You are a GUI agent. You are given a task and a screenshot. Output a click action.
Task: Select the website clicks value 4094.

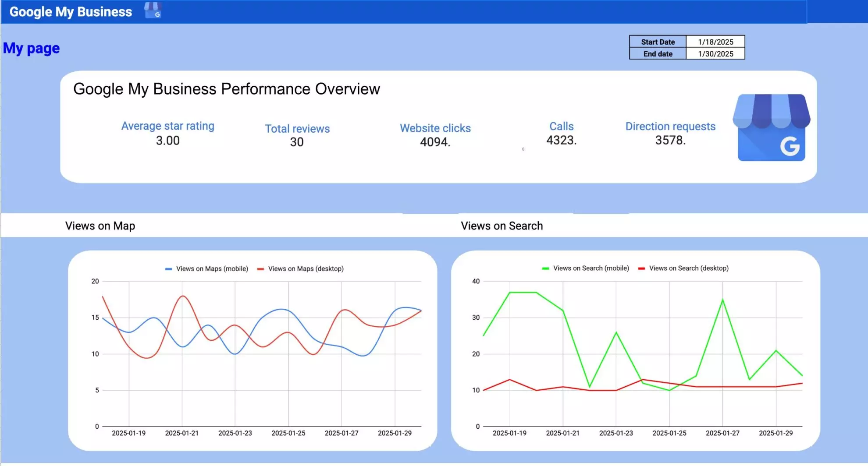(x=435, y=142)
